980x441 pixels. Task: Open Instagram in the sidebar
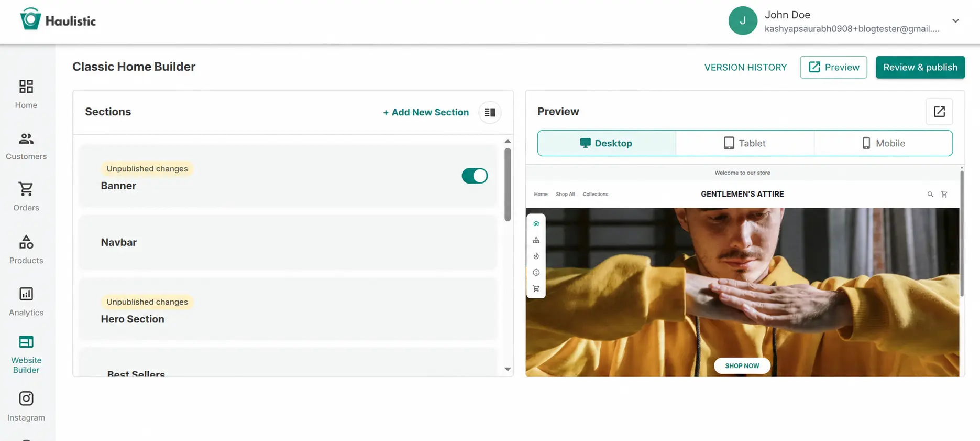(26, 406)
